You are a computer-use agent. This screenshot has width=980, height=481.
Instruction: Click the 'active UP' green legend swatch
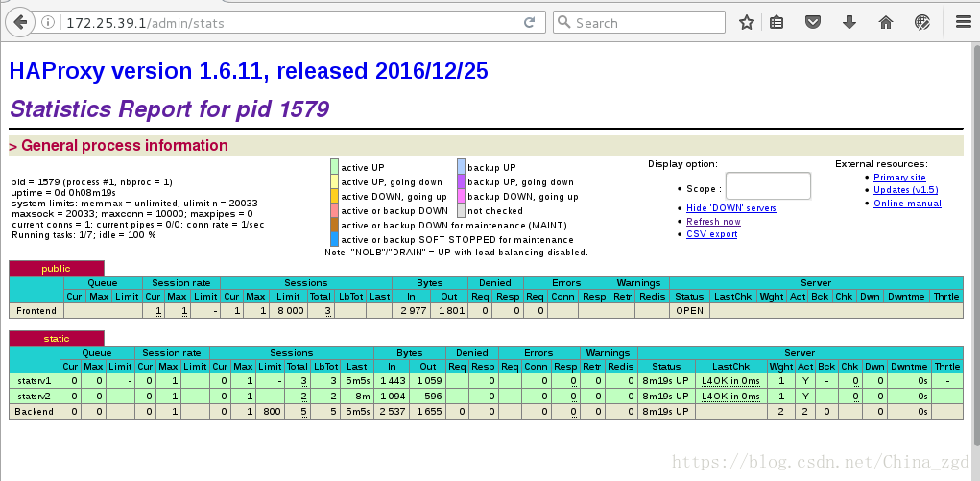click(x=334, y=167)
